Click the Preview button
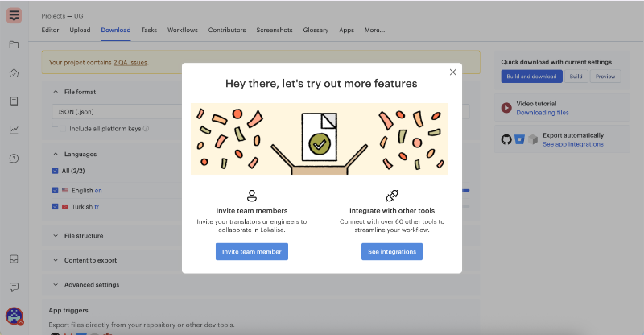The image size is (644, 335). click(x=605, y=77)
